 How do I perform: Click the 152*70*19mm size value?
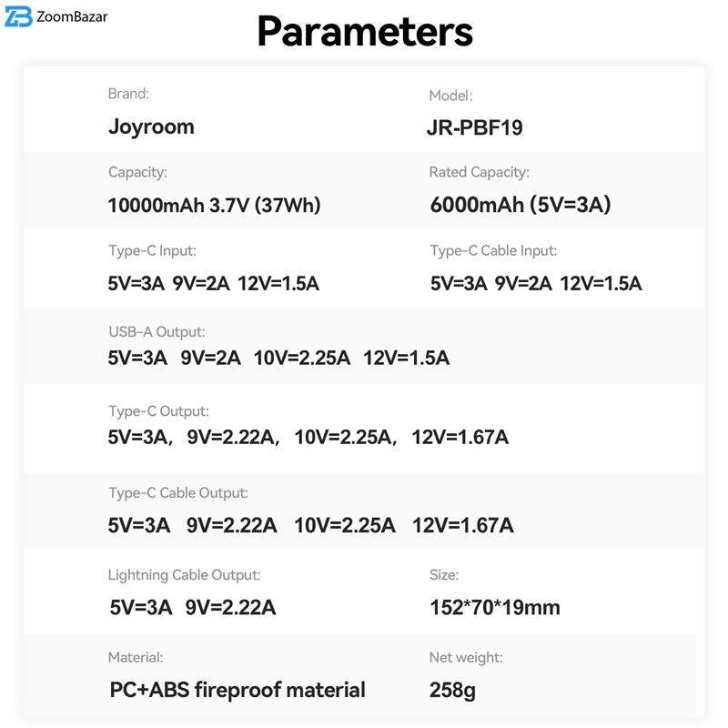tap(494, 607)
